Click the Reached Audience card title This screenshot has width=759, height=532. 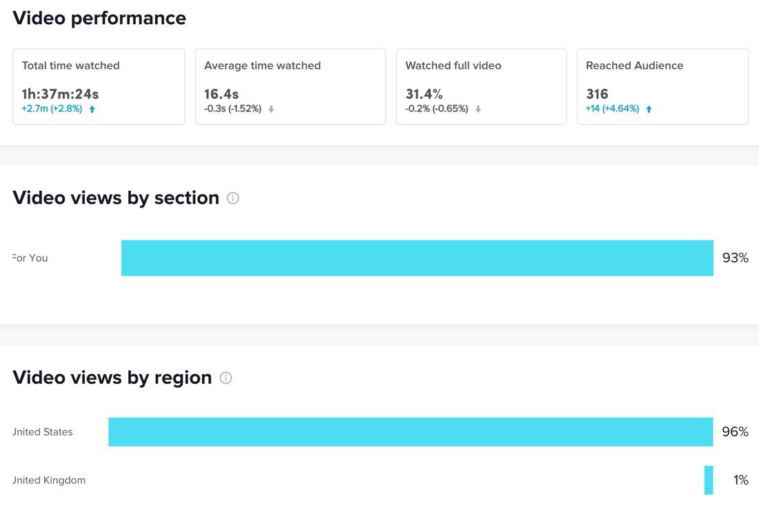[x=634, y=65]
